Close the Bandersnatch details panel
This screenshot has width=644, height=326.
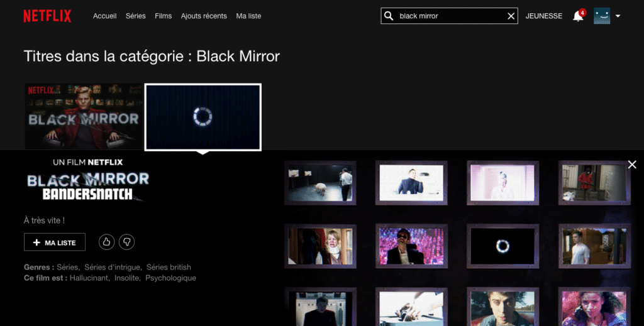coord(632,165)
